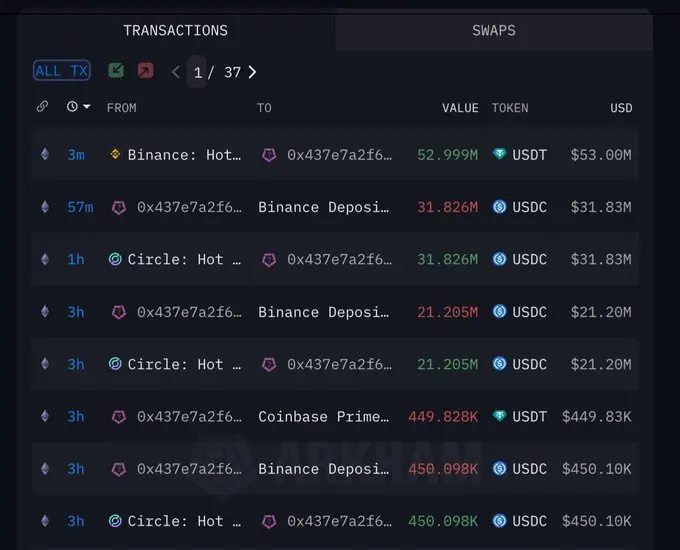Click USDT icon in 449.828K row
The width and height of the screenshot is (680, 550).
500,416
